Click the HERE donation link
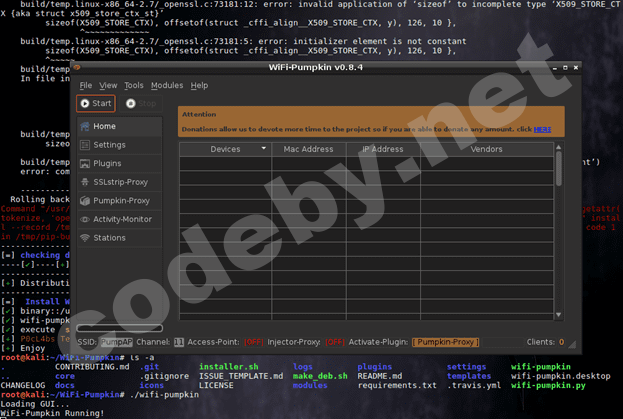Image resolution: width=623 pixels, height=419 pixels. tap(541, 129)
